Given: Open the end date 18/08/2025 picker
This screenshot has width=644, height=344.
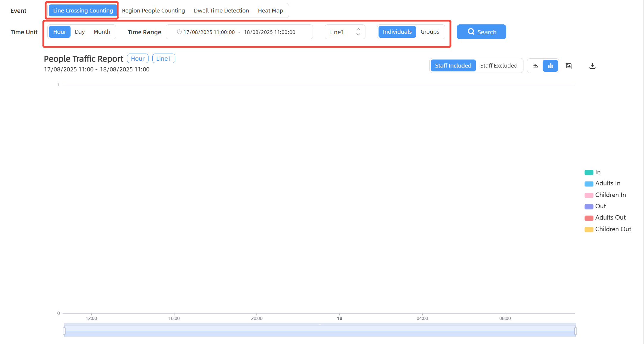Looking at the screenshot, I should click(269, 32).
